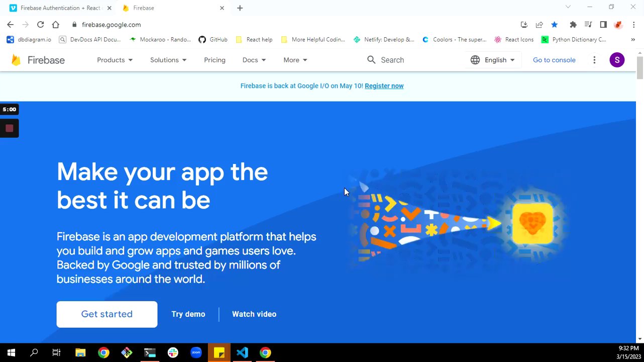Click the Try demo link
This screenshot has height=362, width=644.
188,314
